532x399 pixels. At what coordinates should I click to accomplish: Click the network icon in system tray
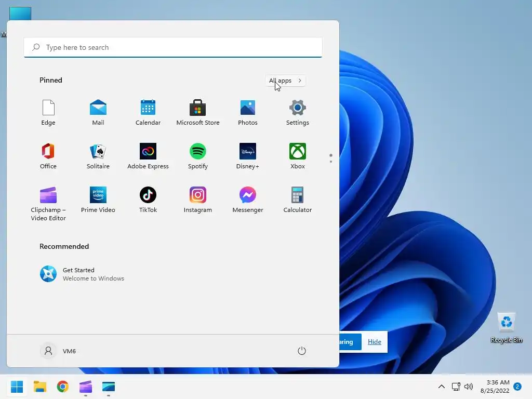[456, 387]
